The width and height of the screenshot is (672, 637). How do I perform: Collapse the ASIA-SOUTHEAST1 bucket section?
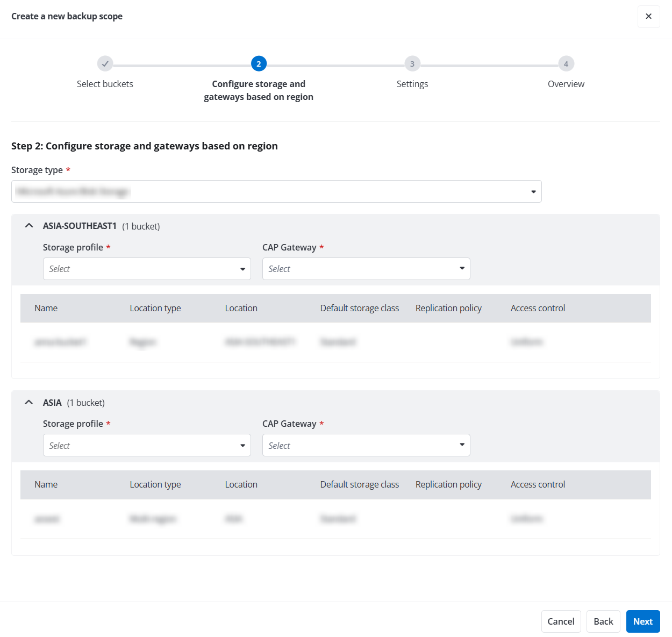pos(28,225)
